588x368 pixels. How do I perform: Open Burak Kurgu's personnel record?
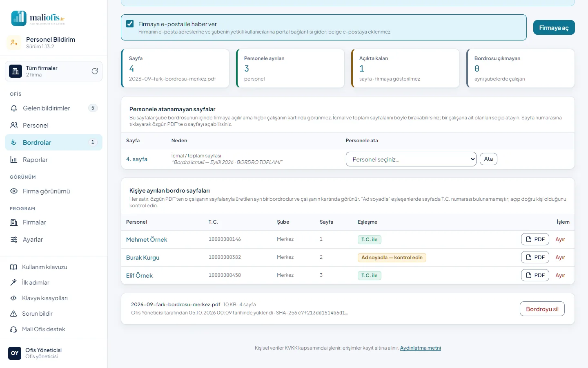tap(143, 258)
